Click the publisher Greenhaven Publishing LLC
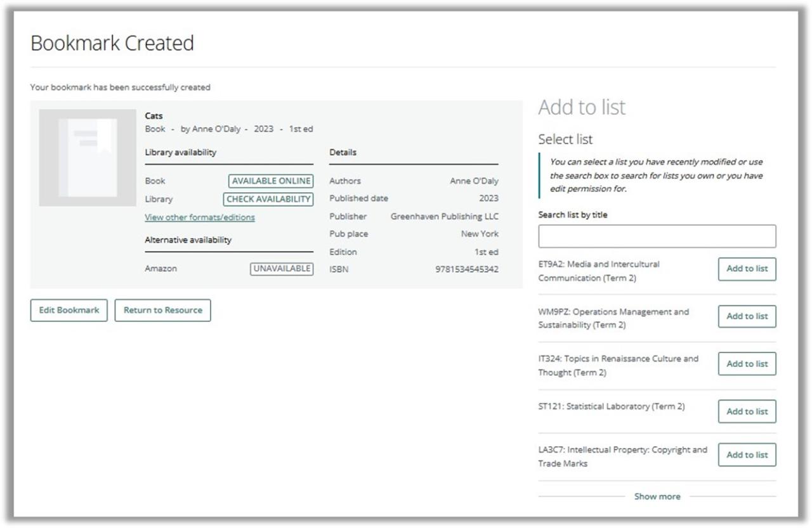This screenshot has height=528, width=812. click(x=447, y=216)
